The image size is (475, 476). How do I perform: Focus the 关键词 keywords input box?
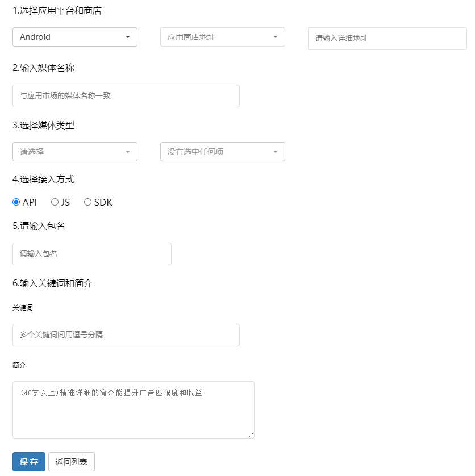click(x=126, y=335)
